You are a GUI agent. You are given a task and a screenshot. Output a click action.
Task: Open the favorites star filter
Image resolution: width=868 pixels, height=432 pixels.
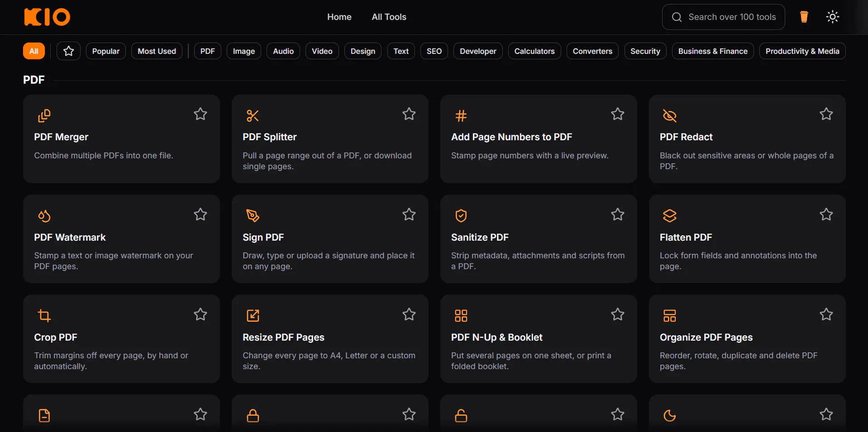(x=68, y=51)
